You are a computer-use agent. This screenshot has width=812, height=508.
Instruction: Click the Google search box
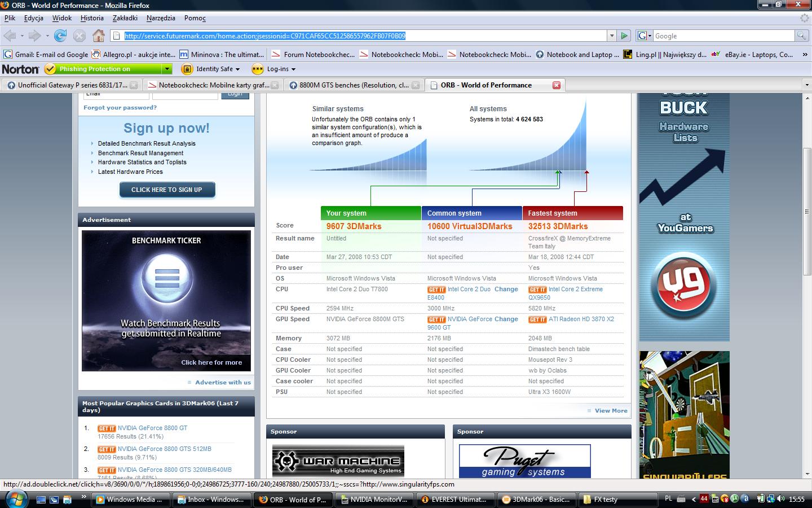tap(723, 36)
